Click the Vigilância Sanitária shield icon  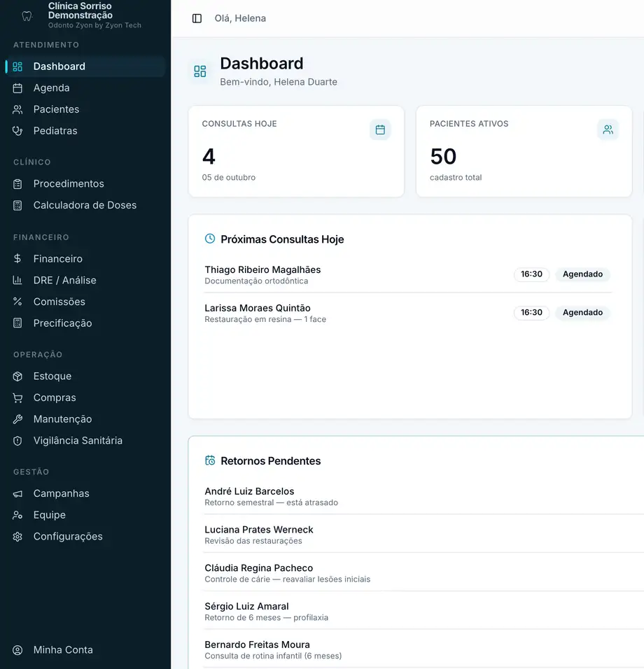click(x=17, y=441)
